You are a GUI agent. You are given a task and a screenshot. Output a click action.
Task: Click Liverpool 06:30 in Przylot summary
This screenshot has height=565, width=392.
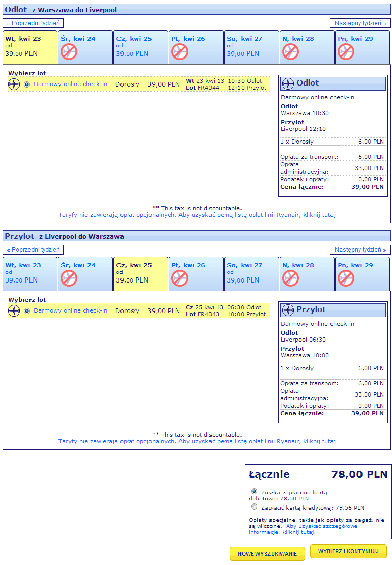303,340
